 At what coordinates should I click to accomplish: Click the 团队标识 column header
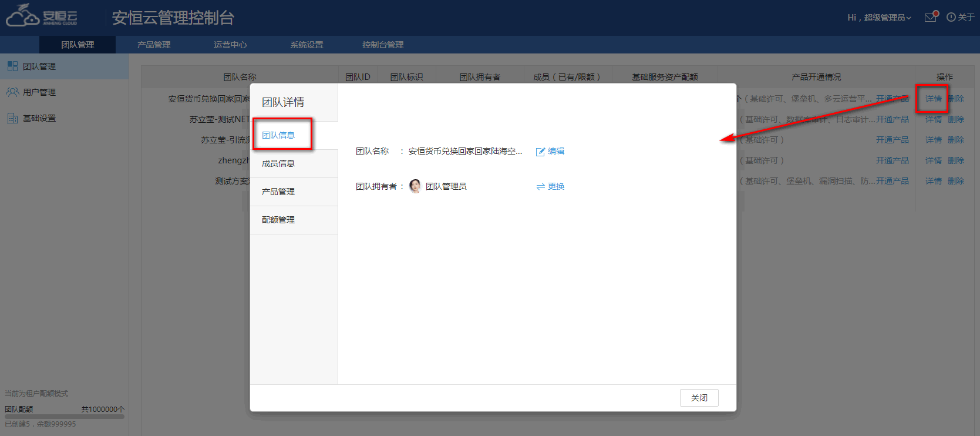[x=406, y=77]
